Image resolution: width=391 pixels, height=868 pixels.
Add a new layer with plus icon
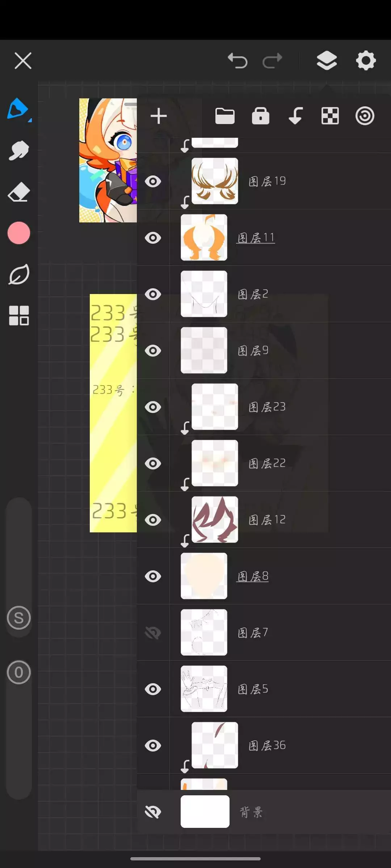159,116
